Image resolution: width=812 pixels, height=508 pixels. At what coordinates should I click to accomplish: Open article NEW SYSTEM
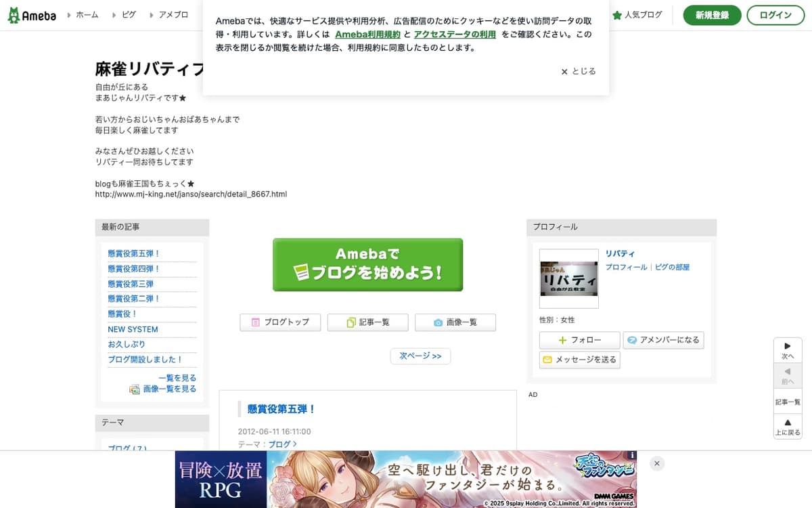pyautogui.click(x=133, y=329)
